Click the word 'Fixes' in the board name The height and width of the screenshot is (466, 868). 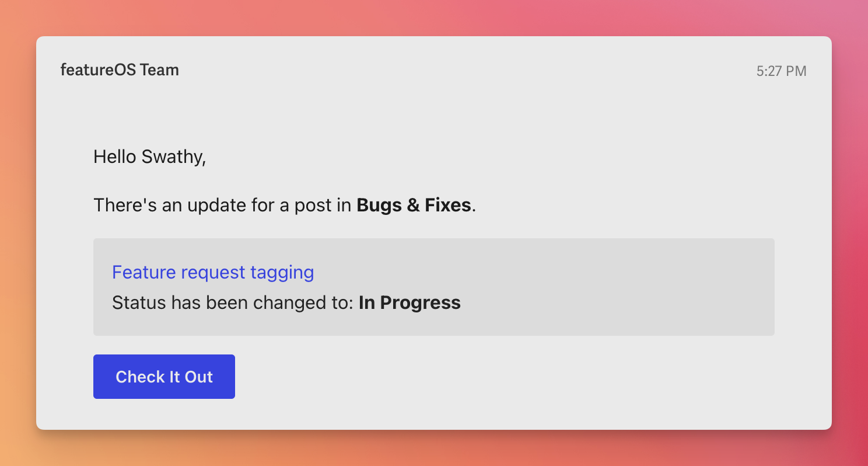click(447, 205)
